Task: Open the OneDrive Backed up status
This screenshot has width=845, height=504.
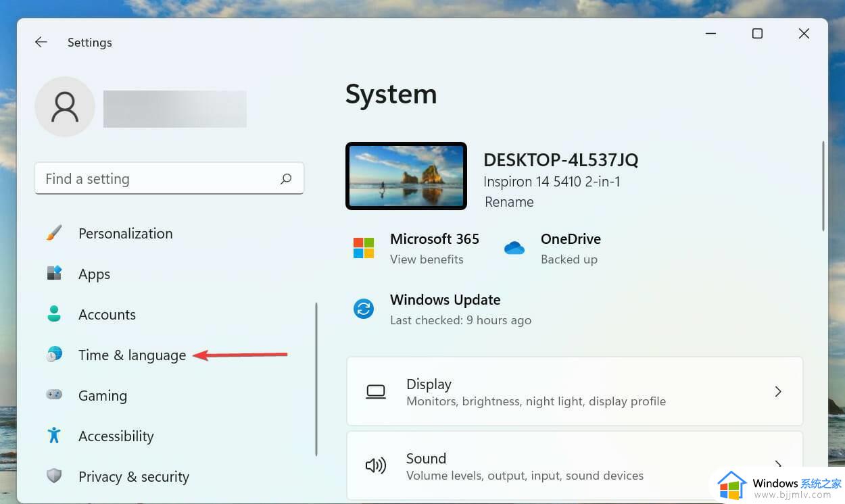Action: (x=569, y=259)
